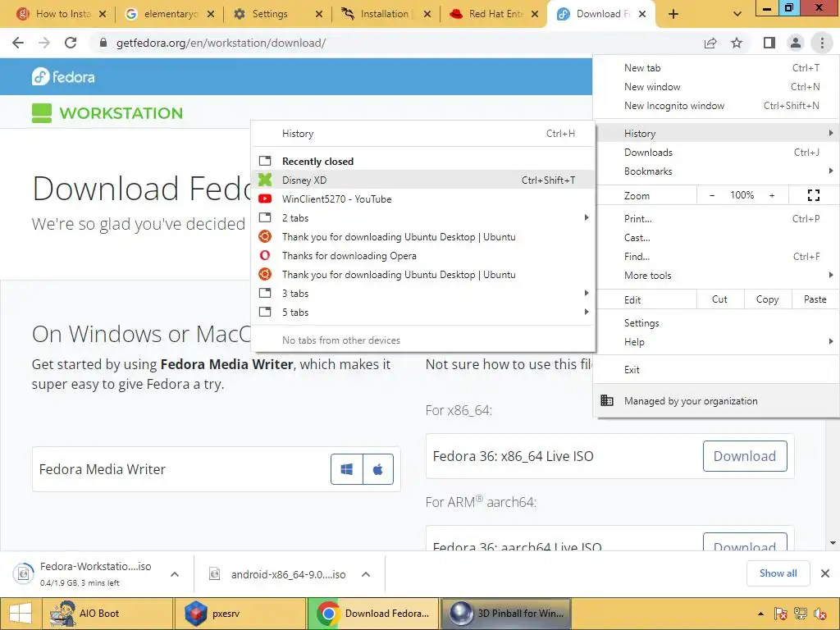The image size is (840, 630).
Task: Expand the 5 tabs recently closed group
Action: click(x=423, y=313)
